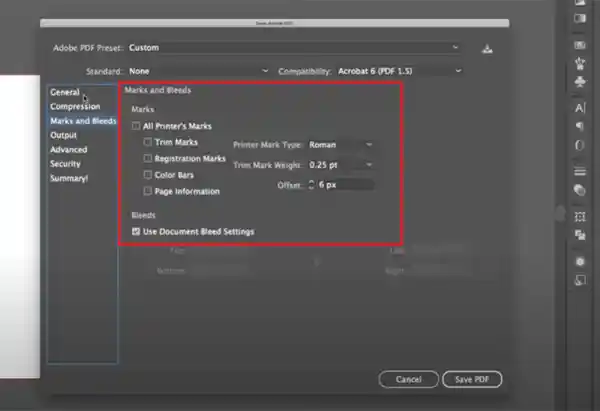The width and height of the screenshot is (600, 411).
Task: Enable the Color Bars checkbox
Action: [x=148, y=175]
